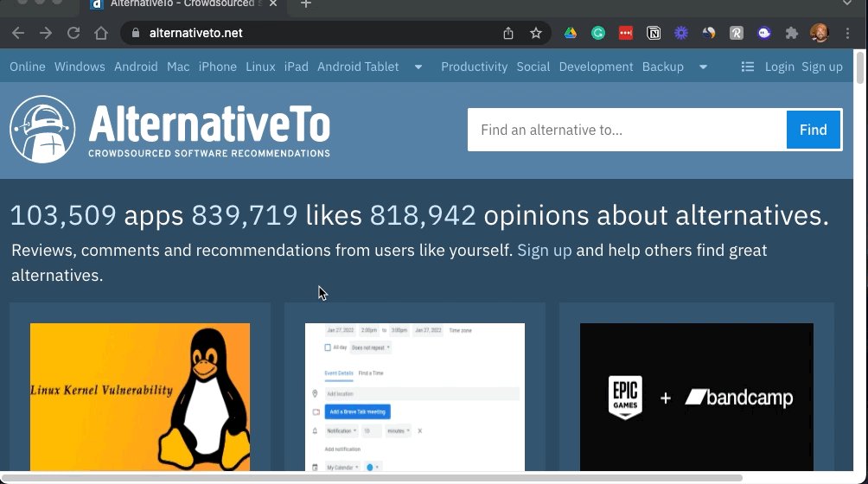Click the purple ghost chat extension icon
The image size is (868, 484).
click(764, 33)
